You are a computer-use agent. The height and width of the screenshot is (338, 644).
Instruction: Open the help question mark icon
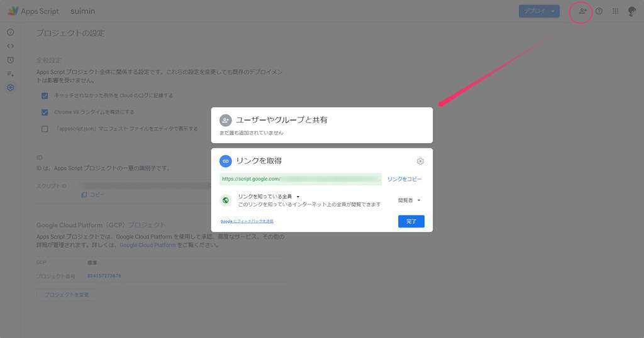click(599, 11)
